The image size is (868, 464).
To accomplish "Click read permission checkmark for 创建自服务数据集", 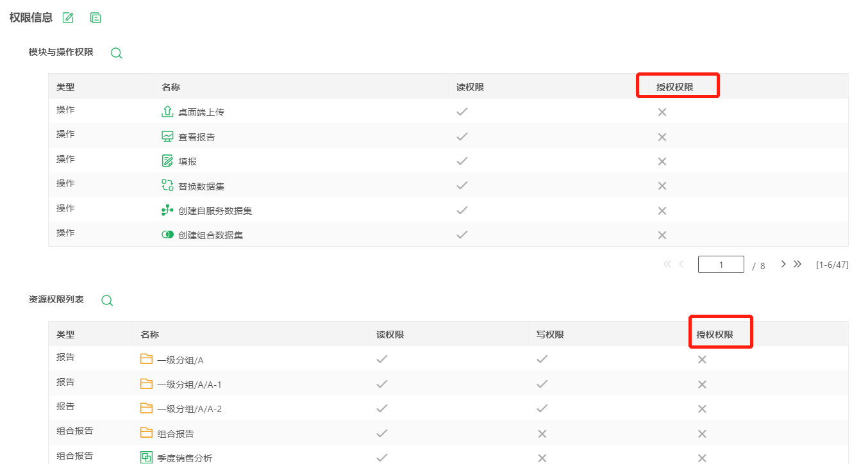I will pyautogui.click(x=462, y=210).
